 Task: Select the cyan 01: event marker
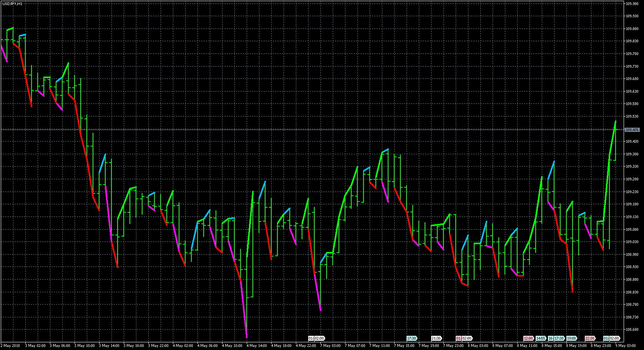point(606,338)
